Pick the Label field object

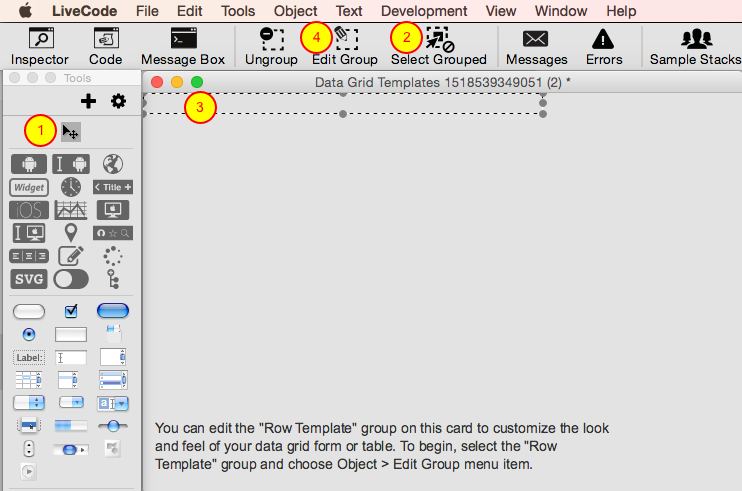[29, 358]
